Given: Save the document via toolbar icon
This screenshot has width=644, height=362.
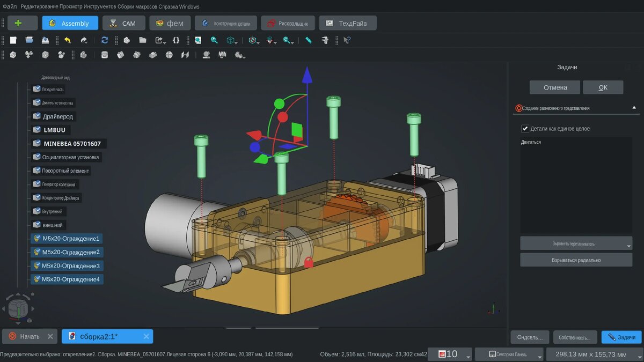Looking at the screenshot, I should (46, 40).
